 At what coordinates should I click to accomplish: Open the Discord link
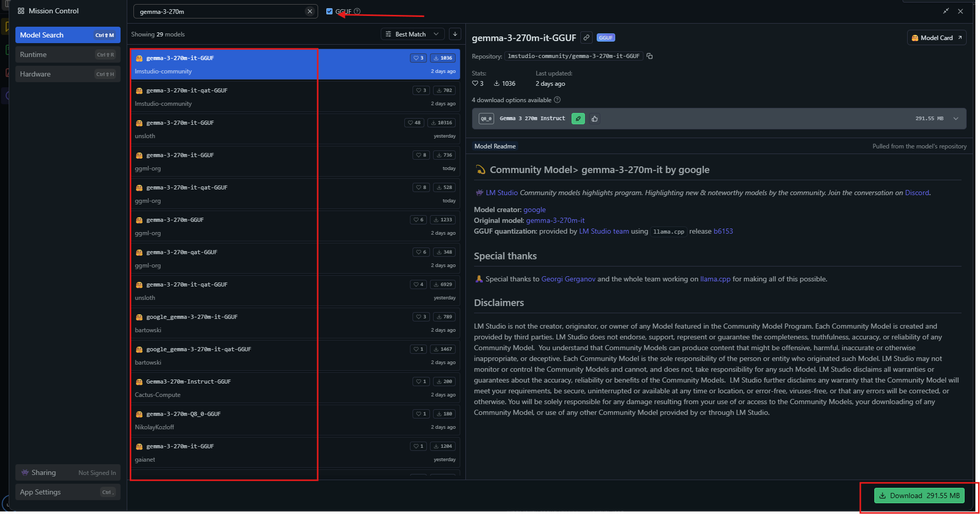pos(917,193)
